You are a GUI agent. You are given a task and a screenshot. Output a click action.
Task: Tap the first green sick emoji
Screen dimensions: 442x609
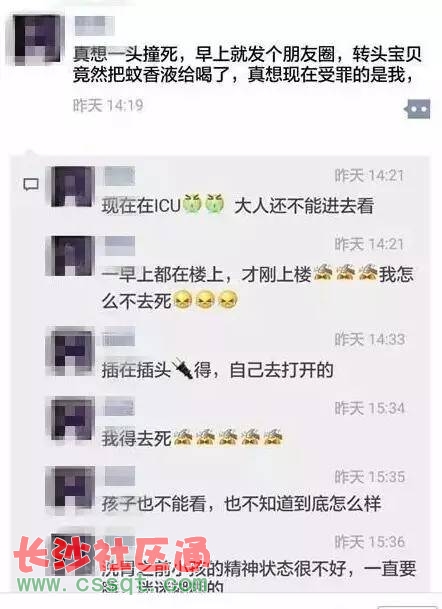click(193, 204)
